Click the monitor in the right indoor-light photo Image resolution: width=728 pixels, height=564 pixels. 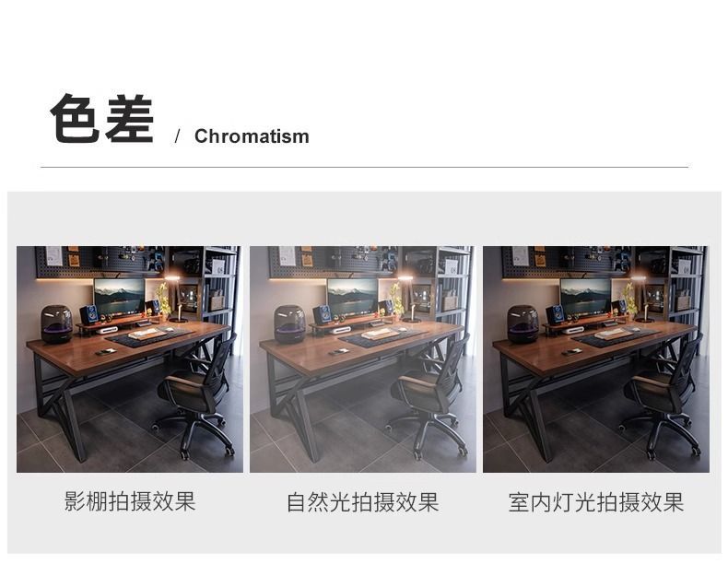point(586,297)
